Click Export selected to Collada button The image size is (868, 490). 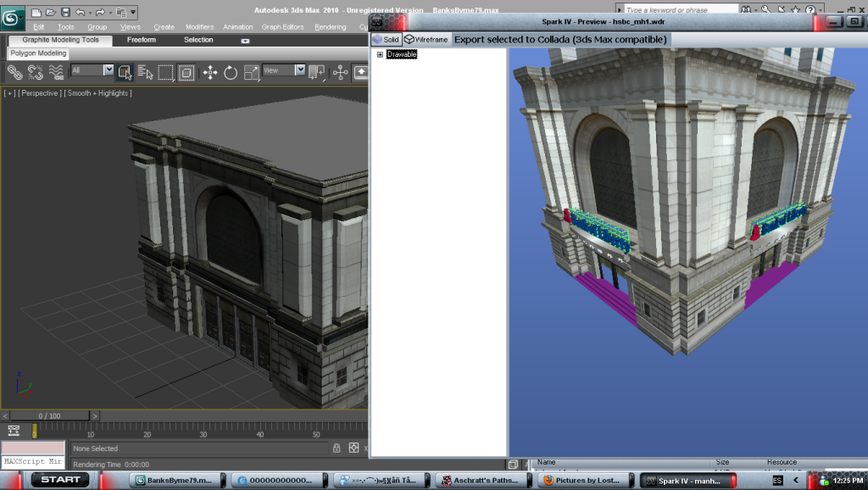pos(560,39)
